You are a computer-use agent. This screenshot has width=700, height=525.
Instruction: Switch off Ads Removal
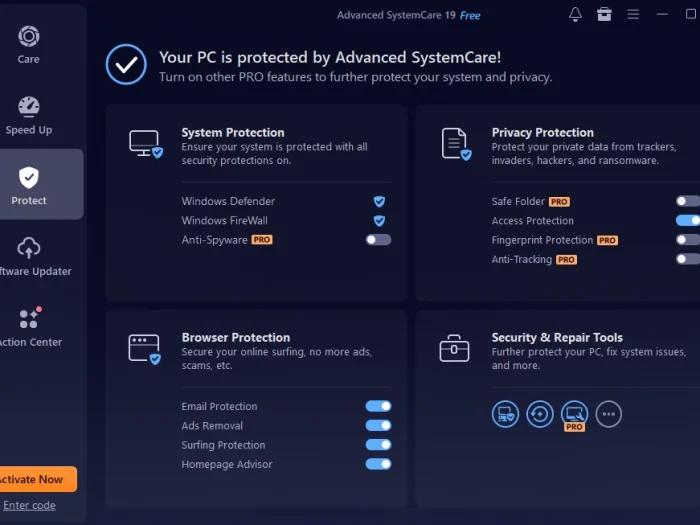click(378, 425)
